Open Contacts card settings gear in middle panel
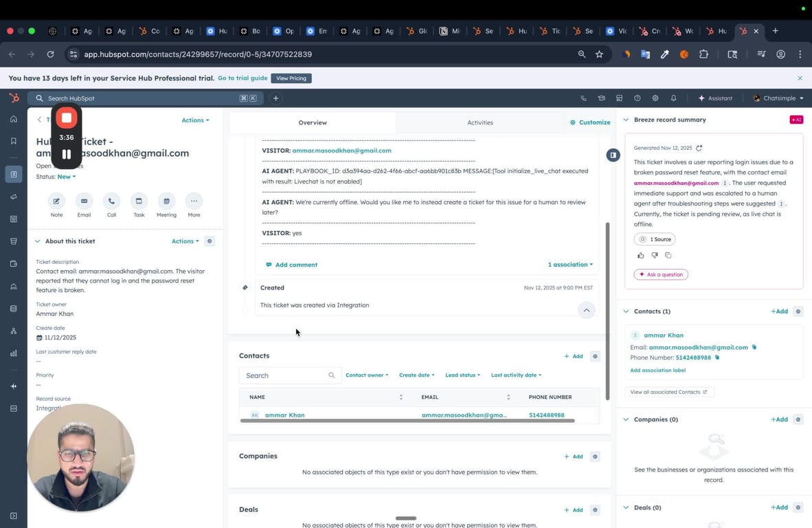The width and height of the screenshot is (812, 528). pos(595,356)
